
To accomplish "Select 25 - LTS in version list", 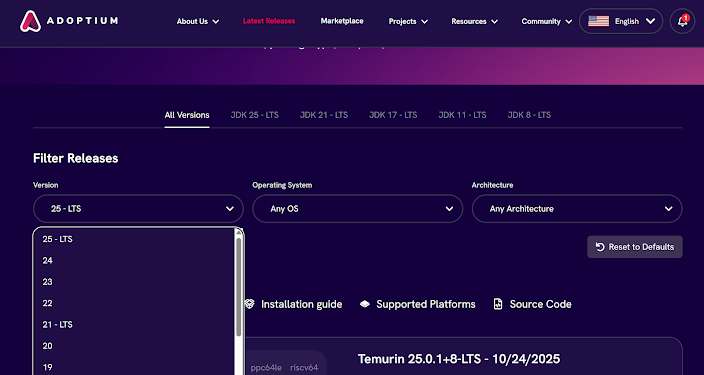I will [x=134, y=239].
